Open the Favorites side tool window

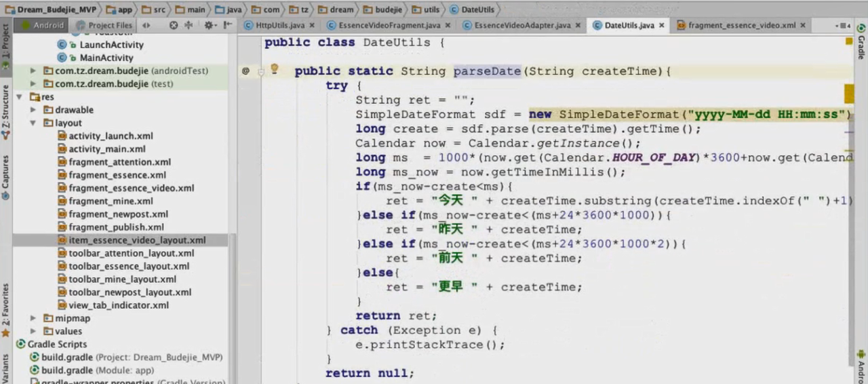5,311
